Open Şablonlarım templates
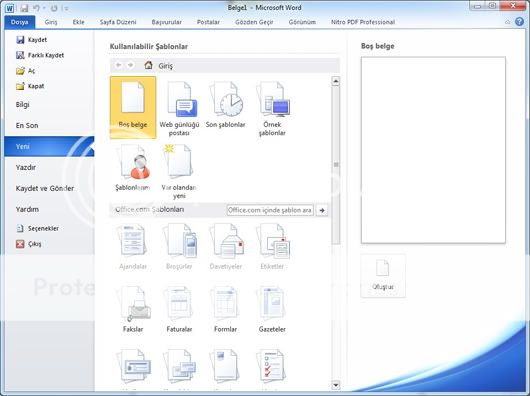530x396 pixels. [133, 167]
